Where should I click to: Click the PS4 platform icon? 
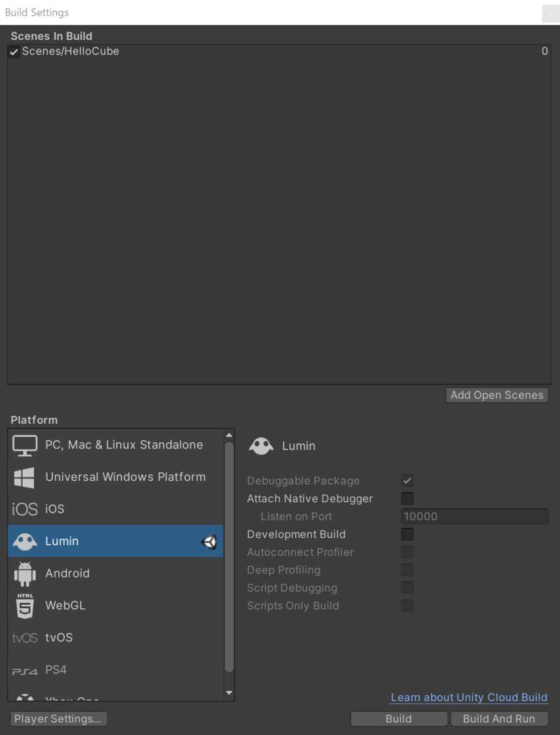tap(25, 671)
